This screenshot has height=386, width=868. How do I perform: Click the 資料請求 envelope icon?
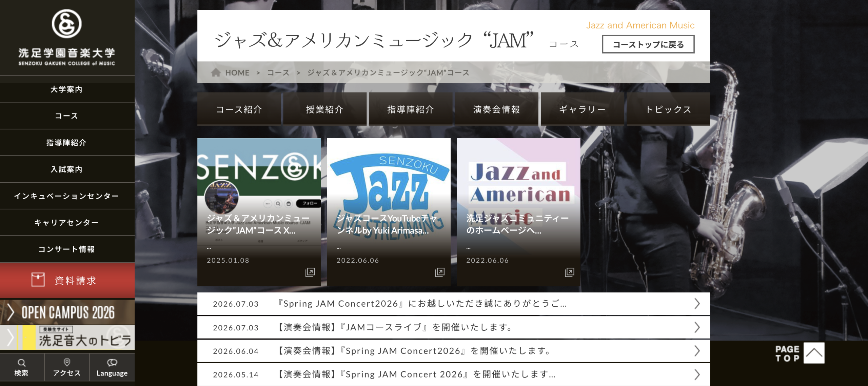point(38,280)
